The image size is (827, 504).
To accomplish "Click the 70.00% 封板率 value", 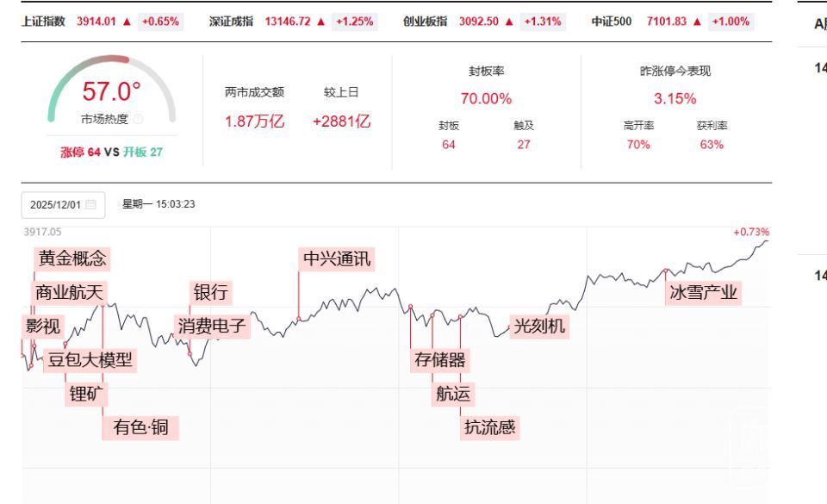I will [x=488, y=99].
